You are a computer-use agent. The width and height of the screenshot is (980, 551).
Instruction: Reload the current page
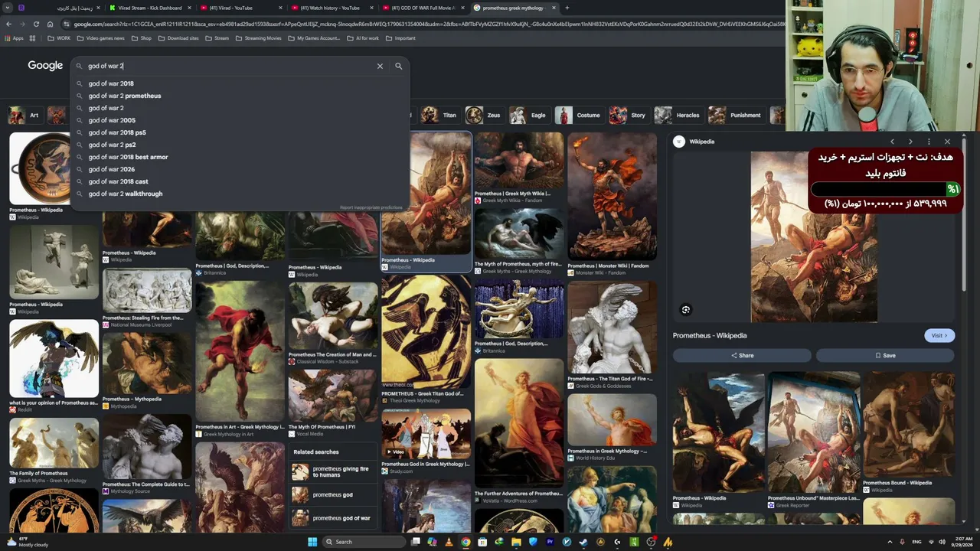click(x=36, y=24)
